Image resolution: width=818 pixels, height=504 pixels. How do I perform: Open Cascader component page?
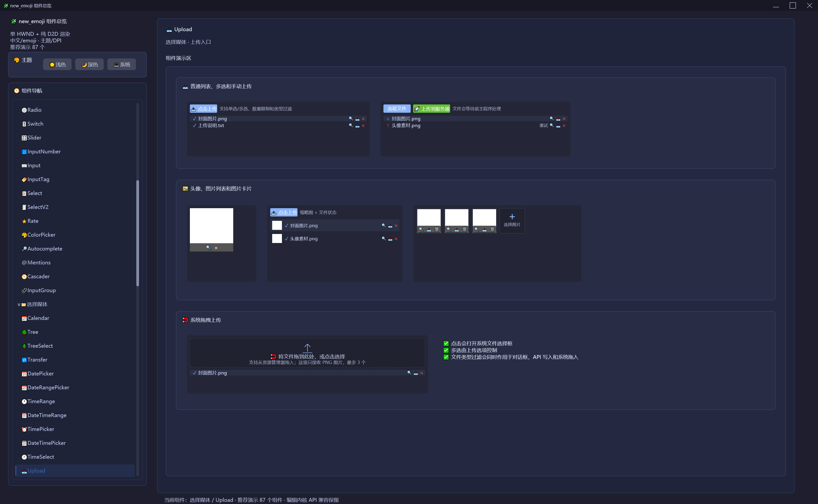pyautogui.click(x=75, y=277)
